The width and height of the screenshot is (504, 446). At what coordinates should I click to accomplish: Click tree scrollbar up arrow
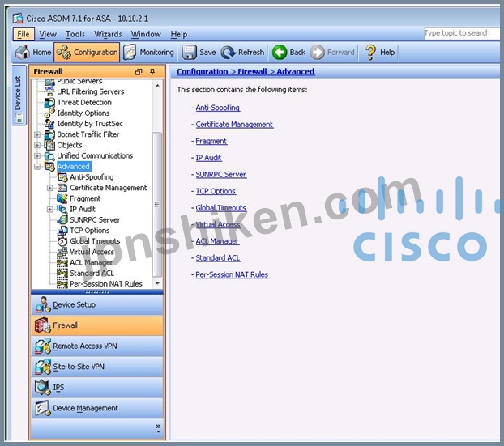[x=157, y=86]
